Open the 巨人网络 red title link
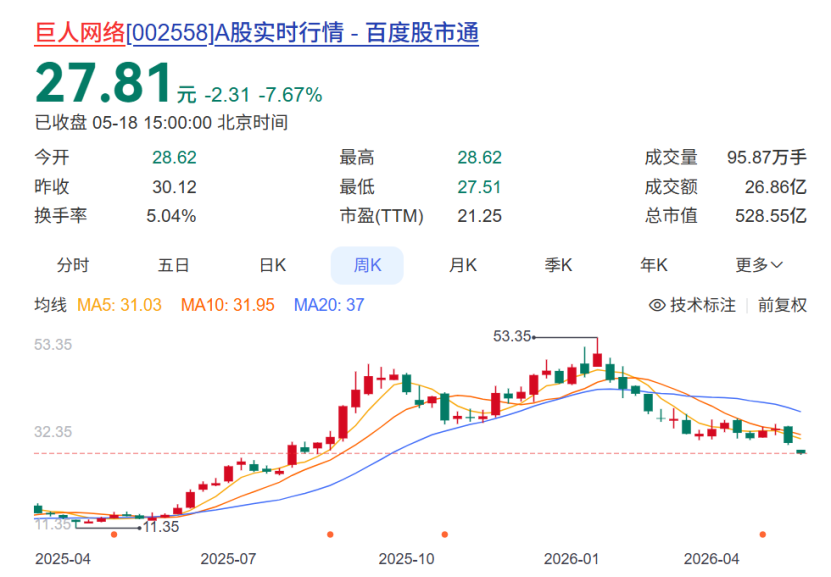The height and width of the screenshot is (577, 831). 79,33
